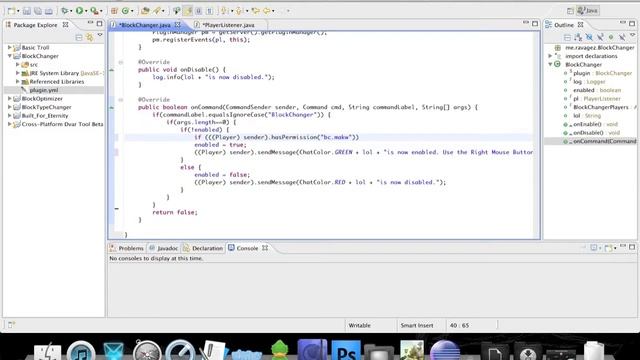Screen dimensions: 640x360
Task: Open iTunes from the Dock
Action: point(80,351)
